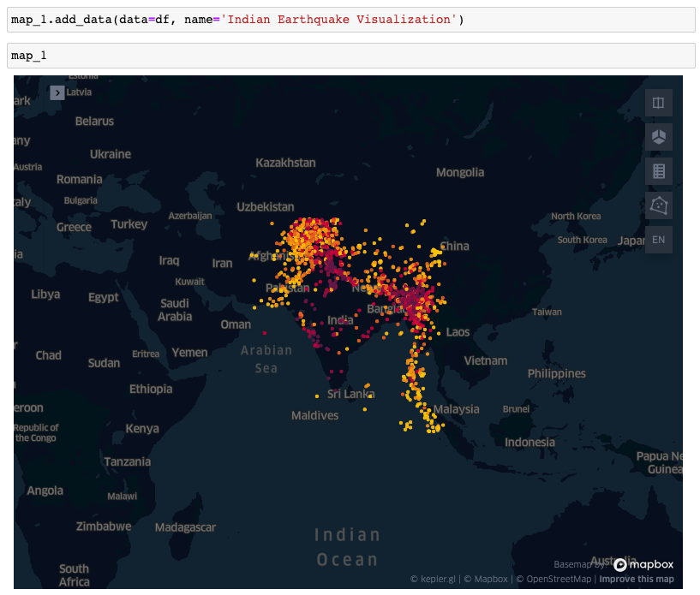Click the Kenya map label

click(142, 429)
